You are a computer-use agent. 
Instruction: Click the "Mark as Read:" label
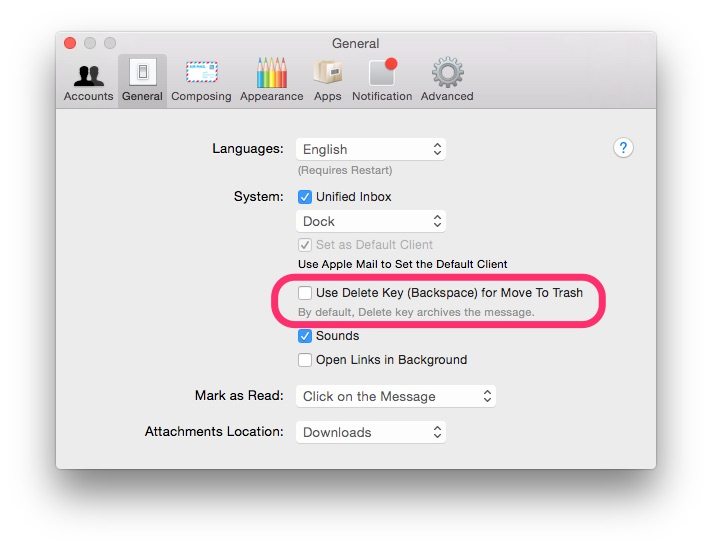pos(239,396)
